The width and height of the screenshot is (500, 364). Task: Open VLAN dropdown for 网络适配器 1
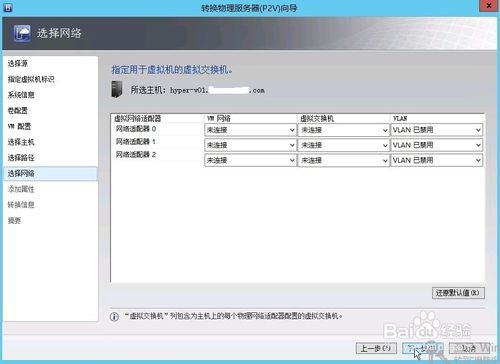coord(437,145)
